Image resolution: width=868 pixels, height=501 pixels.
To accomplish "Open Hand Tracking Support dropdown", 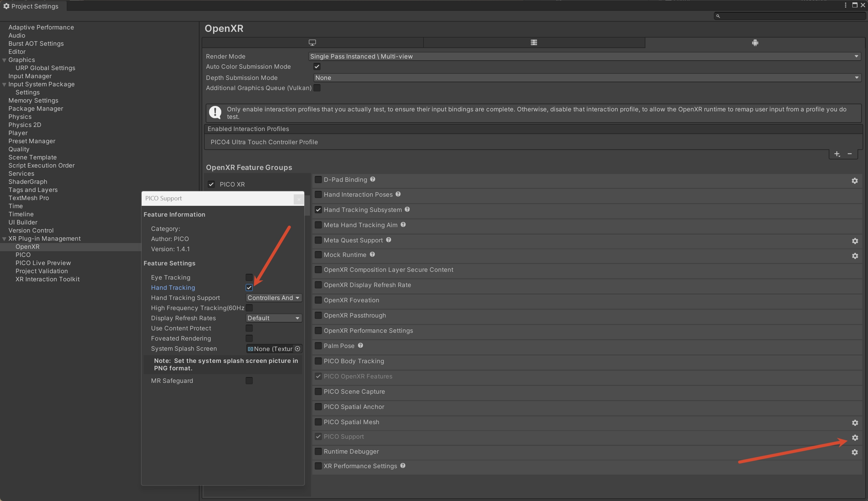I will (274, 298).
